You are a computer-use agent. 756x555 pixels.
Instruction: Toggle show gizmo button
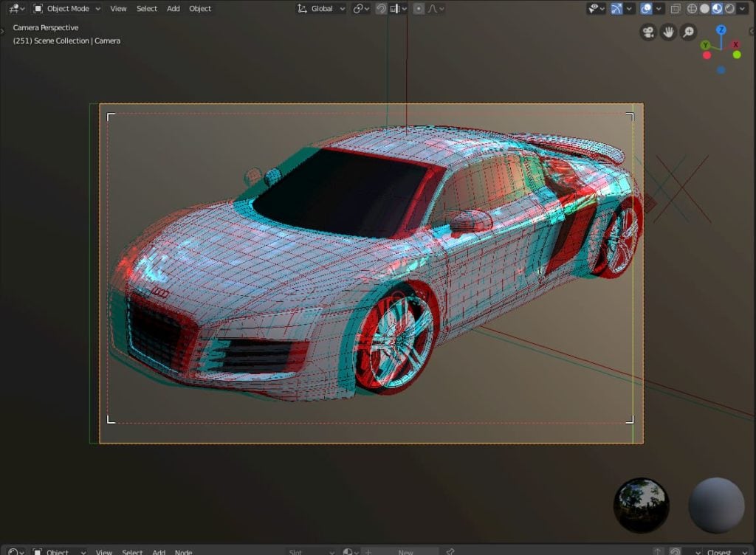(x=616, y=9)
